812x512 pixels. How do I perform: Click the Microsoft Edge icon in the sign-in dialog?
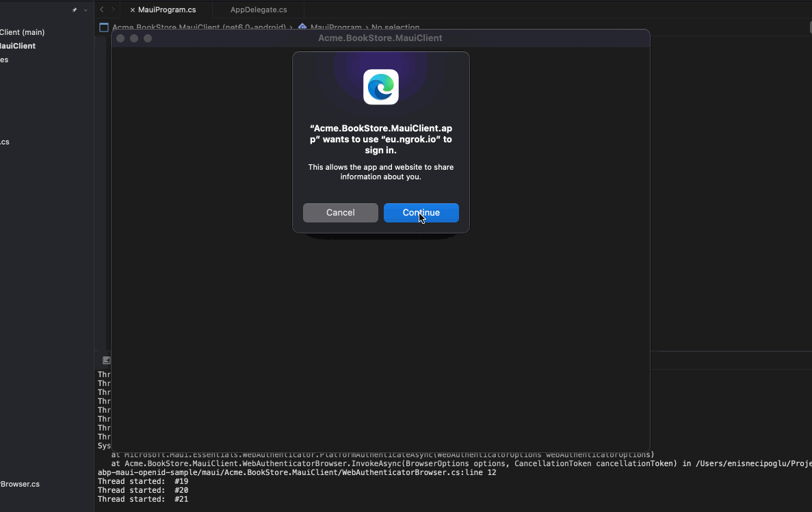380,87
